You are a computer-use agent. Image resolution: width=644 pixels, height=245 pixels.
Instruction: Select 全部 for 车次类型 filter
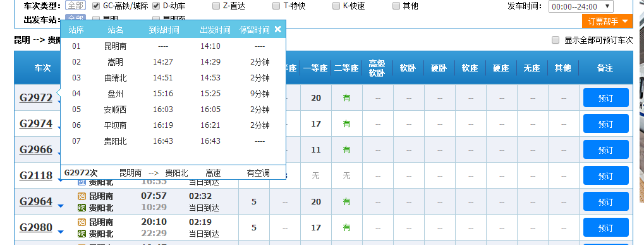(75, 6)
